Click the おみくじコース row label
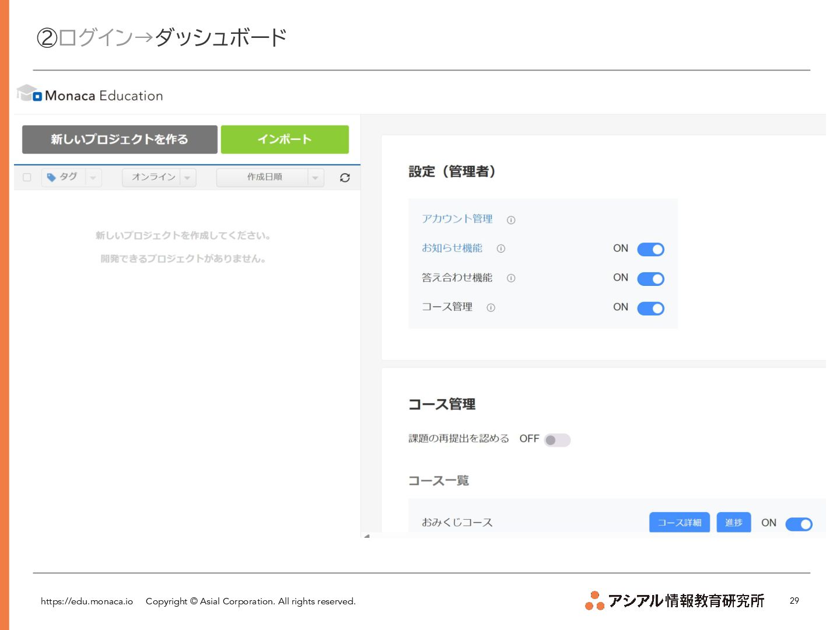 (x=457, y=523)
